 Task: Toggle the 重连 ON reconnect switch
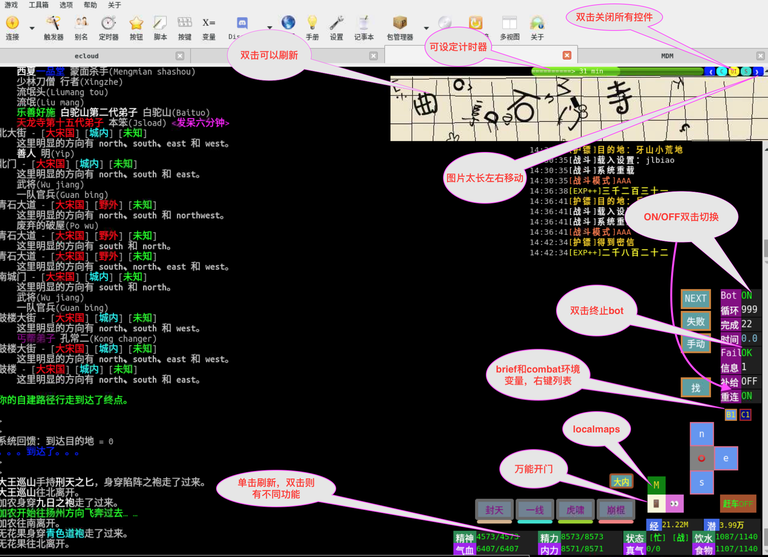[747, 396]
